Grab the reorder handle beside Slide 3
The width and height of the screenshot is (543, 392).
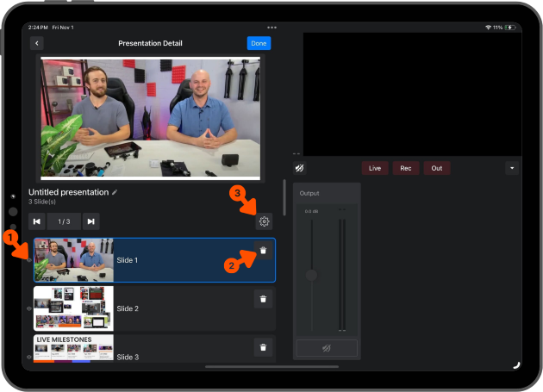[x=29, y=357]
